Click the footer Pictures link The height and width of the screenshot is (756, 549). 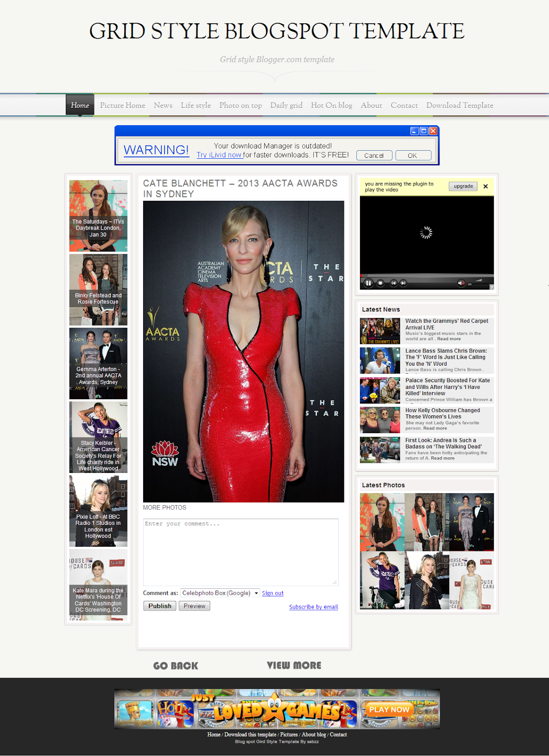tap(289, 734)
